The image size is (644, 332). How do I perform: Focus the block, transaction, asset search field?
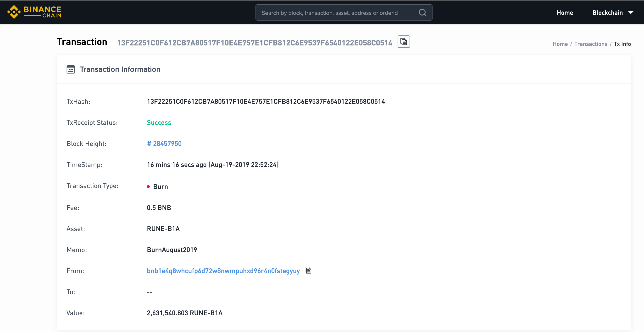344,12
